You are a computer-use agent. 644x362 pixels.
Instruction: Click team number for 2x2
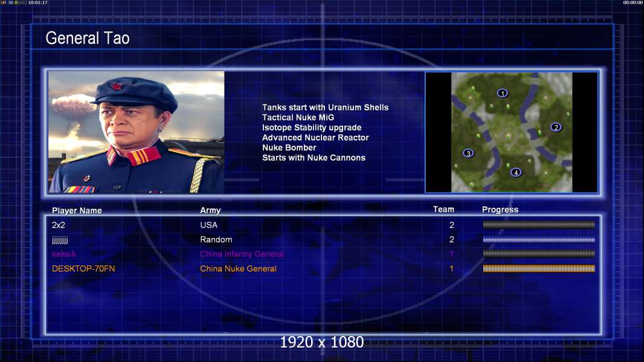tap(452, 225)
